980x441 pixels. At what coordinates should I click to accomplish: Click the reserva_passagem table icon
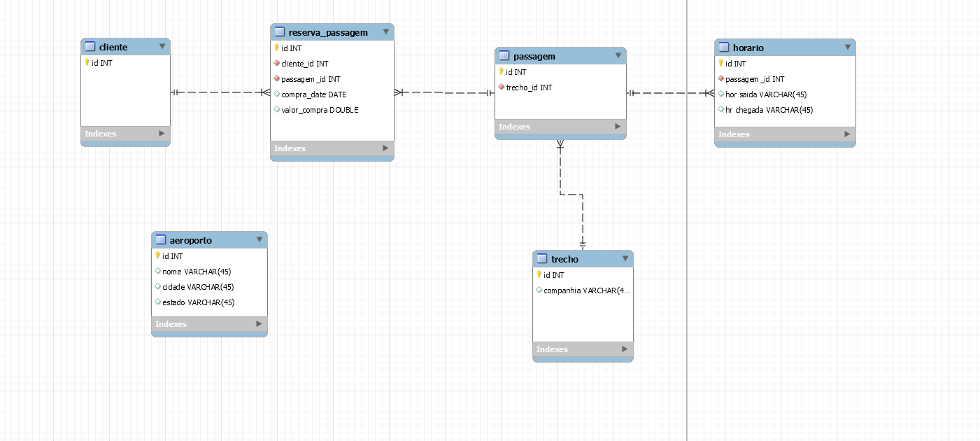(279, 32)
